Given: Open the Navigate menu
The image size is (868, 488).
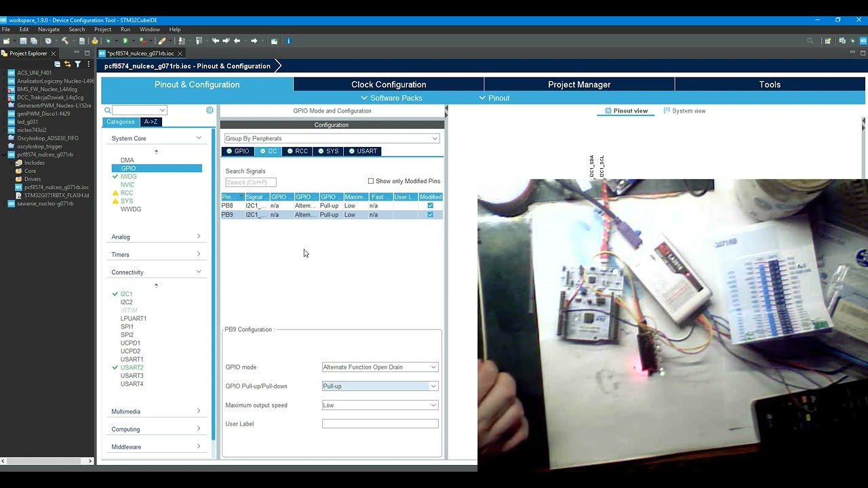Looking at the screenshot, I should (x=49, y=29).
